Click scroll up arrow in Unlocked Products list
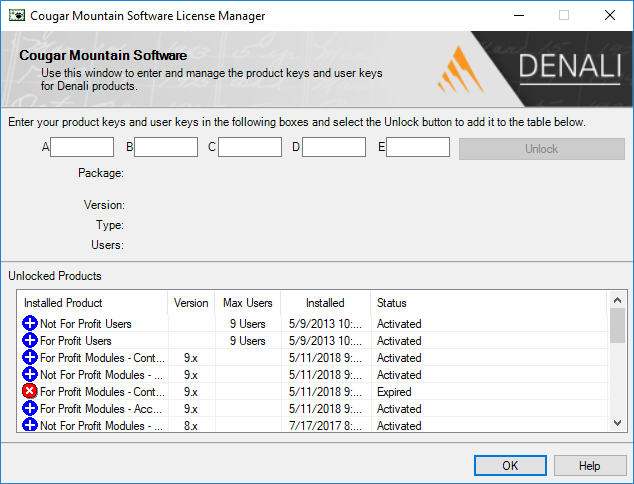Viewport: 634px width, 484px height. (617, 300)
